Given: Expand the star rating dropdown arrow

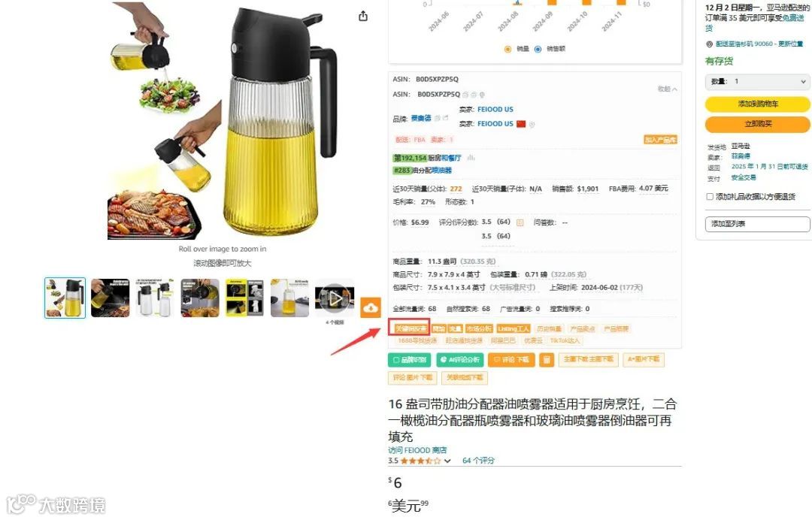Looking at the screenshot, I should click(447, 461).
